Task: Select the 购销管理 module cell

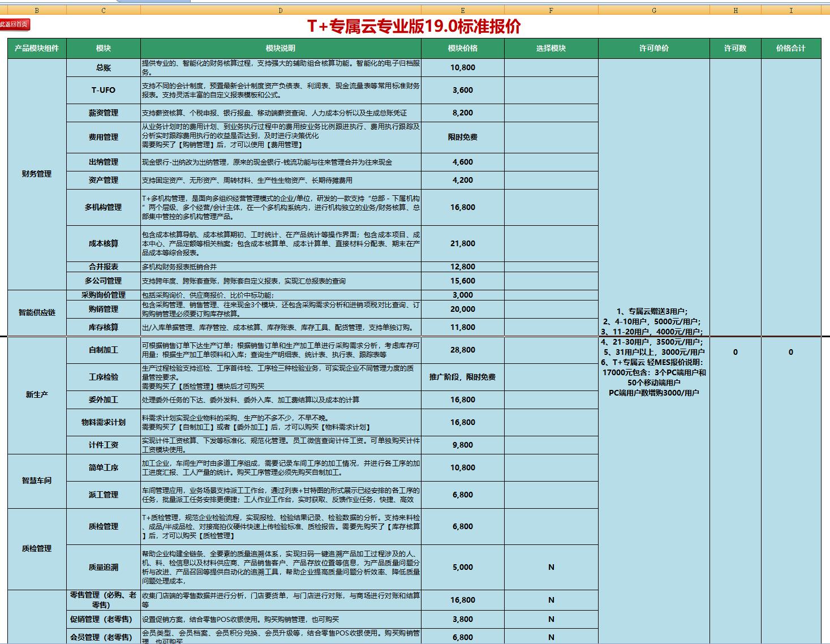Action: (103, 309)
